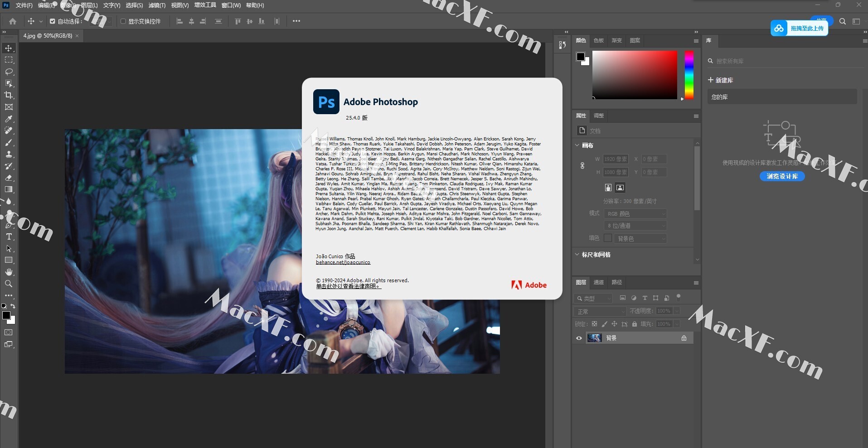Open the 填充 fill percentage dropdown arrow
Screen dimensions: 868x448
pos(677,324)
